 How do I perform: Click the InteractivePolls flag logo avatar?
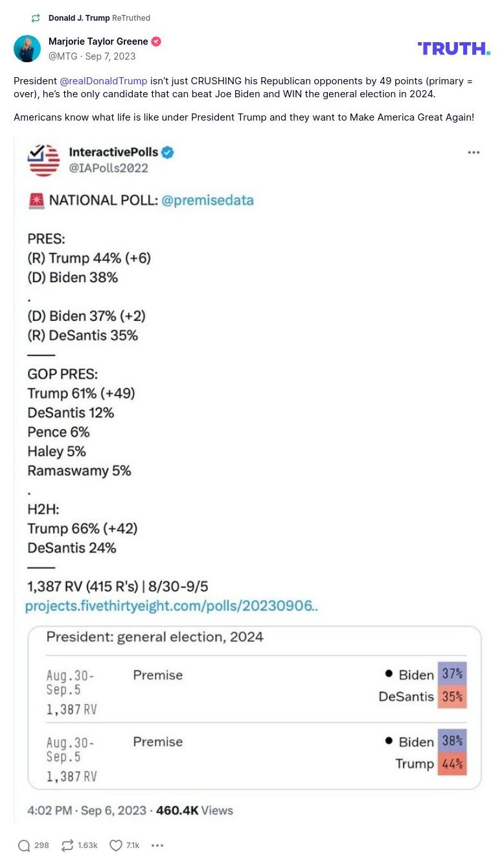tap(44, 160)
